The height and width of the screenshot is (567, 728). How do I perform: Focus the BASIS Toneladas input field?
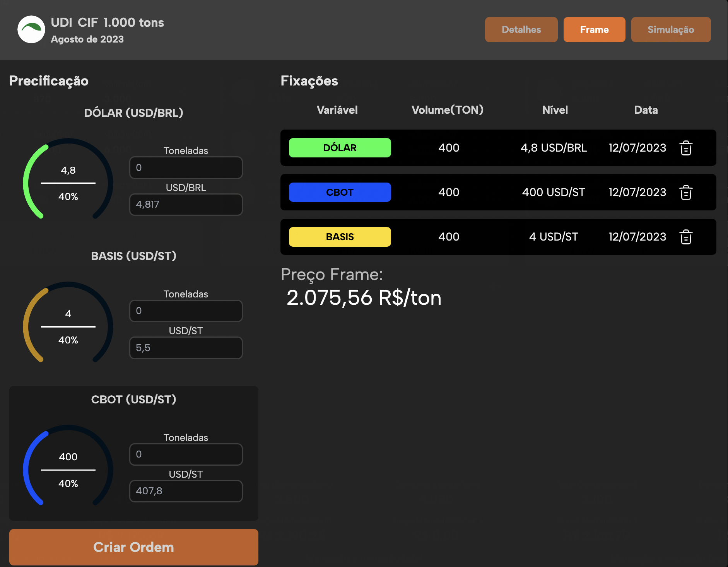point(186,311)
